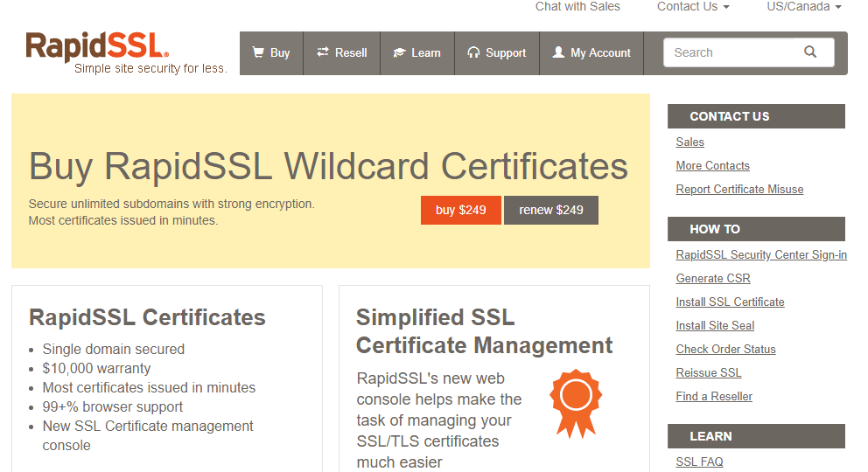Screen dimensions: 868x472
Task: Open the Find a Reseller link
Action: pos(714,396)
